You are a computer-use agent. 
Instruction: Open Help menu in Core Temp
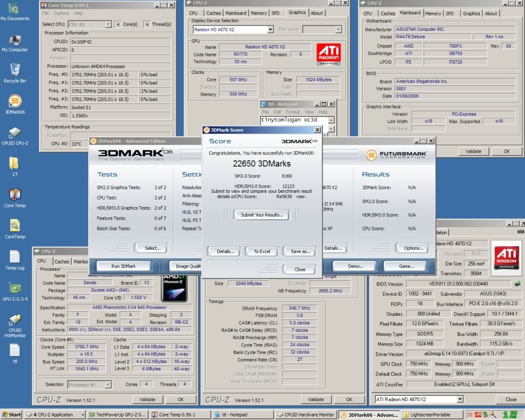pos(78,13)
